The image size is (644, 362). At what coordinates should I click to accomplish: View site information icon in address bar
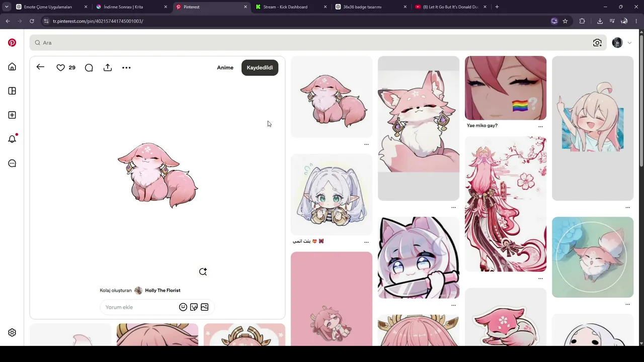click(46, 21)
